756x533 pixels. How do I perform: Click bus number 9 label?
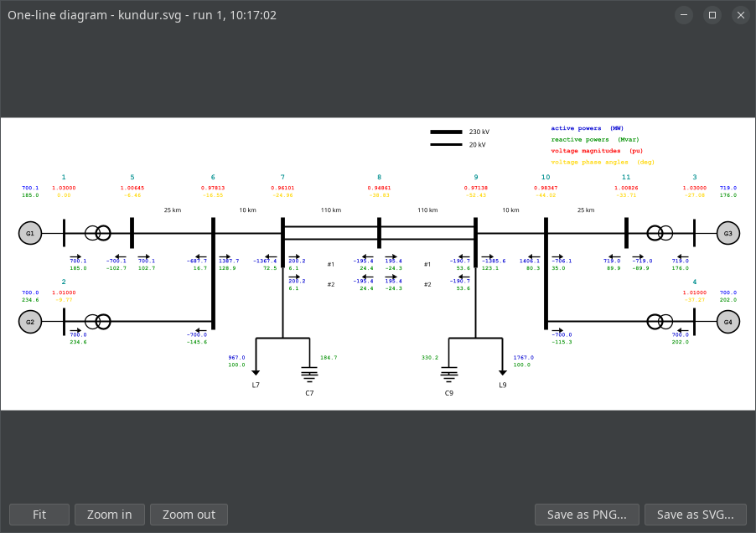pos(476,178)
